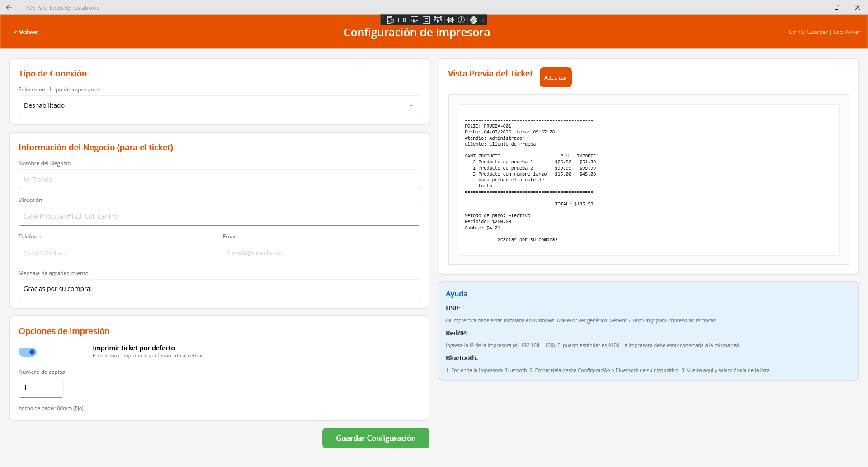Open binding failures braces icon
The image size is (868, 467).
click(x=450, y=20)
